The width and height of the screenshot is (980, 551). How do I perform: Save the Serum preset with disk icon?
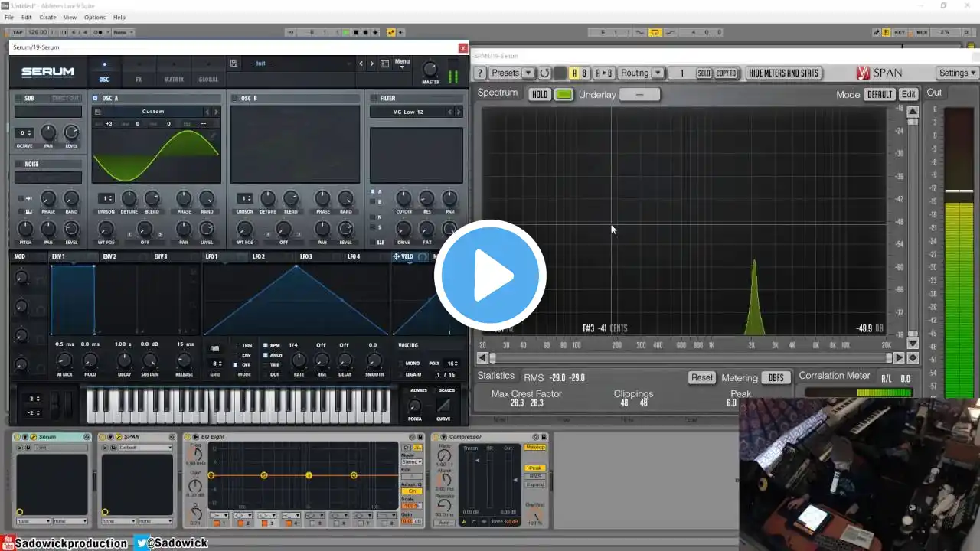(234, 64)
